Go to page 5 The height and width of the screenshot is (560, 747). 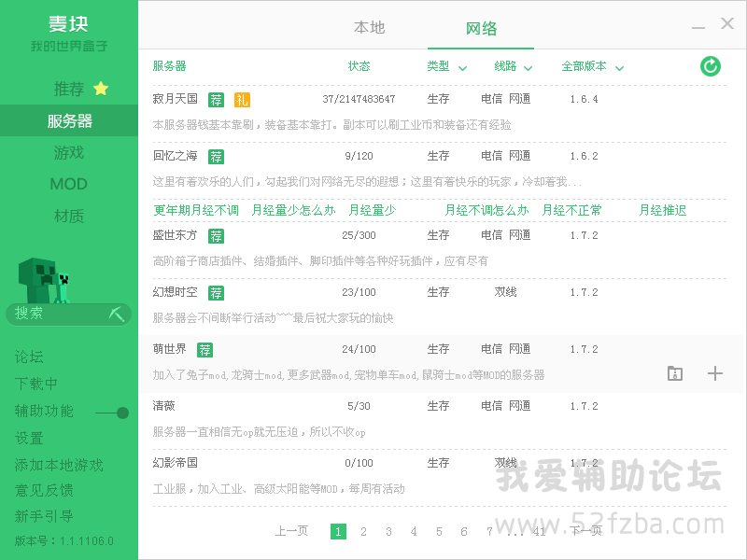click(439, 531)
